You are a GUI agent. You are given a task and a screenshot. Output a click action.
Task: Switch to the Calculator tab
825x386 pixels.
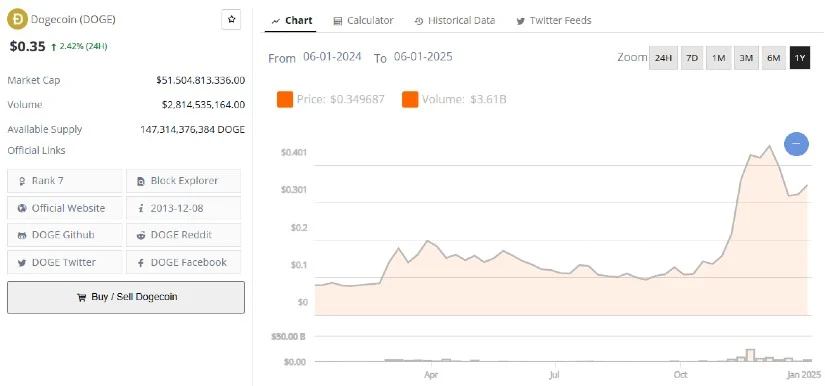tap(363, 21)
